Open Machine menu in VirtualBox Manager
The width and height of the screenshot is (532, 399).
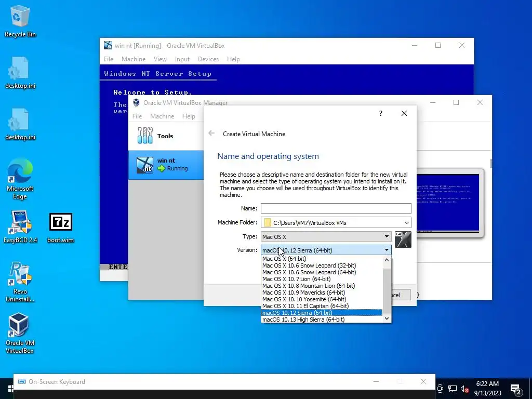click(x=162, y=116)
